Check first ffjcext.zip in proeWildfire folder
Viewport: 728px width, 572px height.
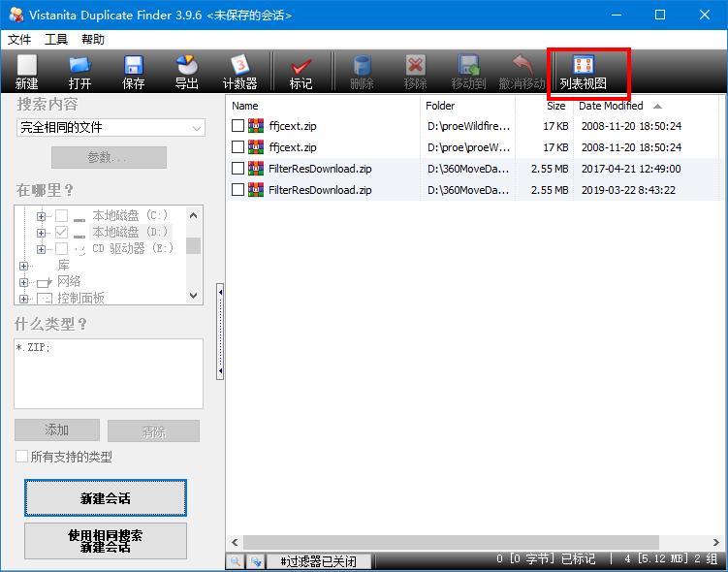coord(237,126)
